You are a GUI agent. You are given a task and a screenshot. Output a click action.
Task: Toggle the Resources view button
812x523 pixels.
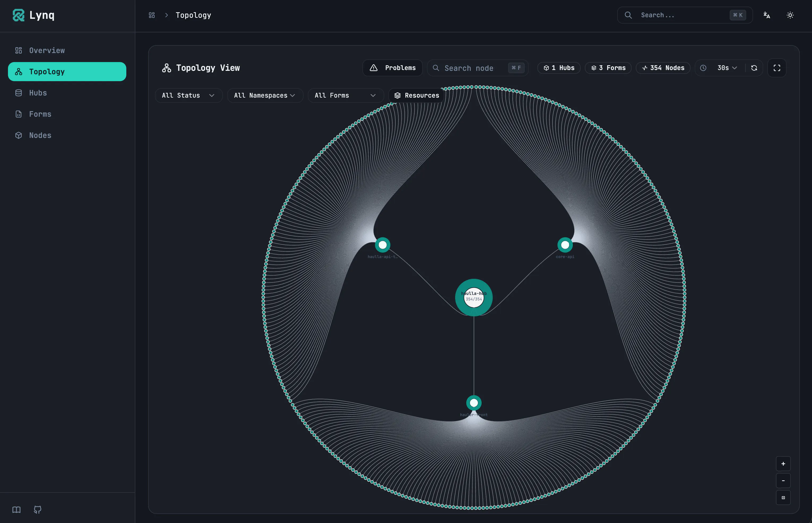click(x=417, y=95)
